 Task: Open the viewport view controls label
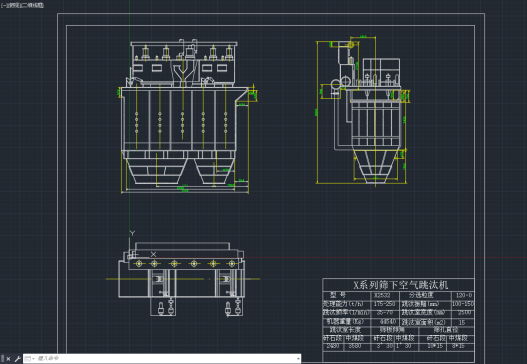point(22,5)
